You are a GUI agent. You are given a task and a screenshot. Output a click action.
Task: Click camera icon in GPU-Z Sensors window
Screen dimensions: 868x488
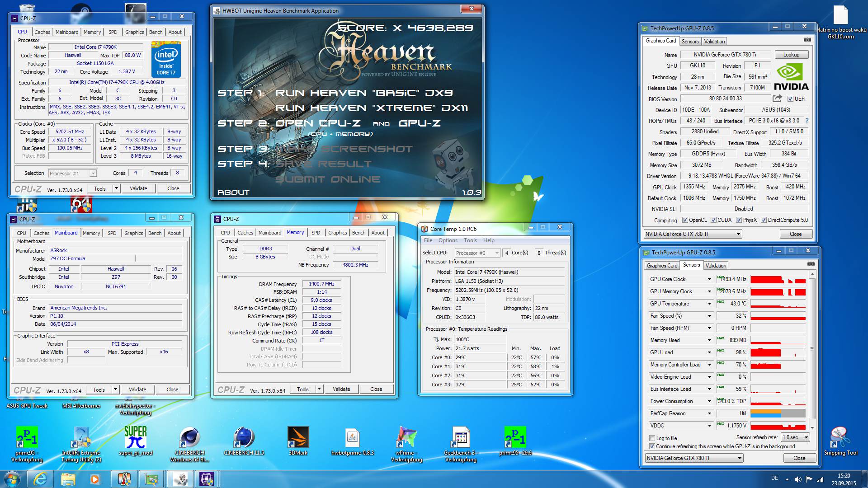point(811,264)
